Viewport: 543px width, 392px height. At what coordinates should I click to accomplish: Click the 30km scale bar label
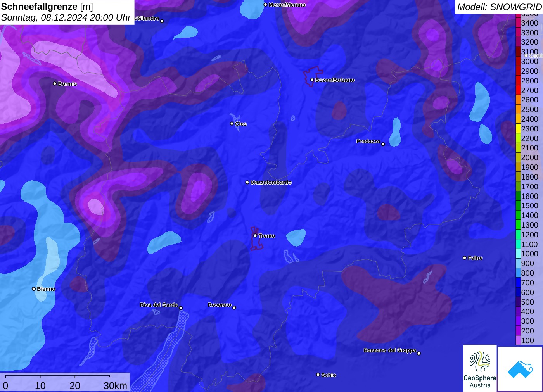tap(115, 385)
